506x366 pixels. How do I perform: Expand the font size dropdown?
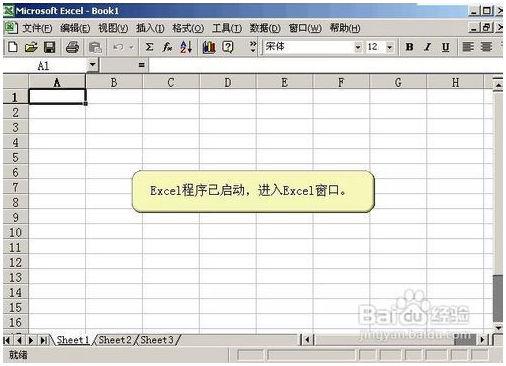click(389, 47)
